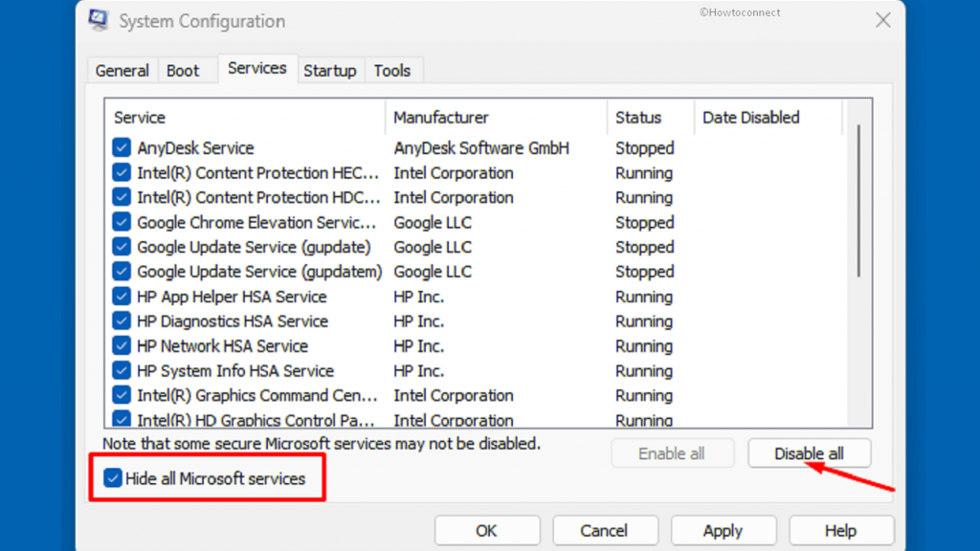
Task: Click the Disable all button
Action: click(810, 453)
